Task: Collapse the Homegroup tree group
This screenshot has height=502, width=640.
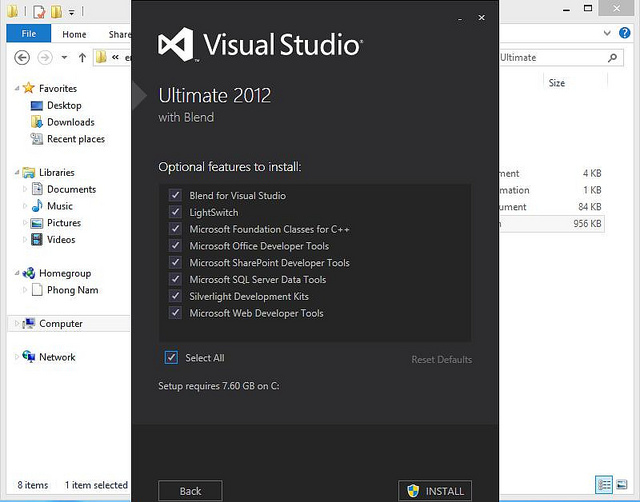Action: pos(17,273)
